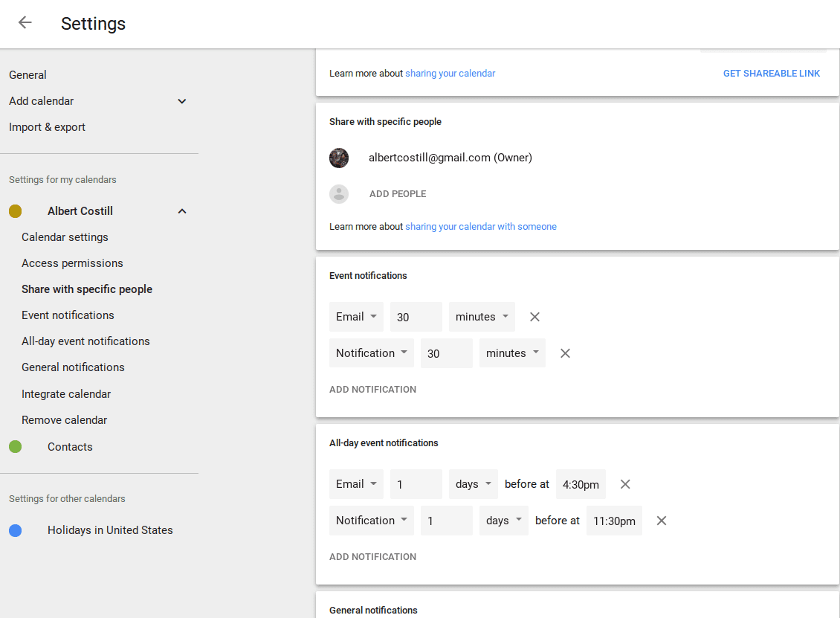Open days unit dropdown for all-day Email notification
This screenshot has width=840, height=618.
[x=473, y=484]
